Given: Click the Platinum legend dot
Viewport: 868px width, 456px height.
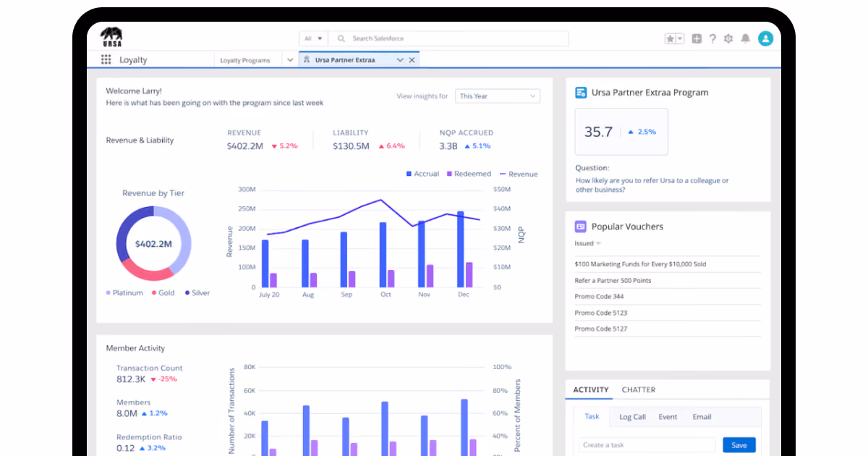Looking at the screenshot, I should click(x=109, y=293).
